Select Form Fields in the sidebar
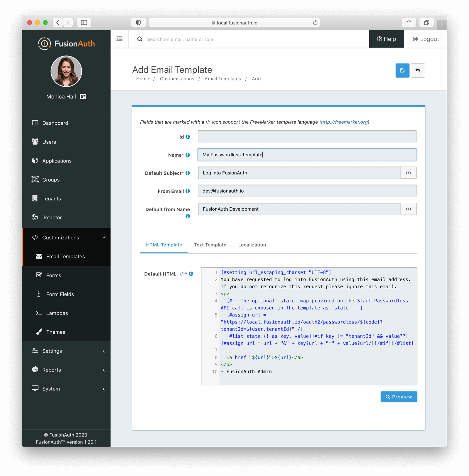Image resolution: width=469 pixels, height=476 pixels. 66,294
